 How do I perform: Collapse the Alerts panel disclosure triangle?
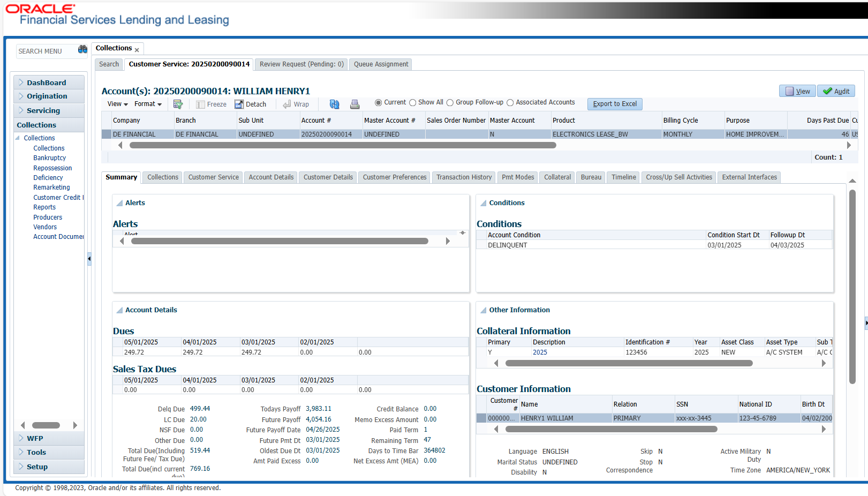[119, 203]
